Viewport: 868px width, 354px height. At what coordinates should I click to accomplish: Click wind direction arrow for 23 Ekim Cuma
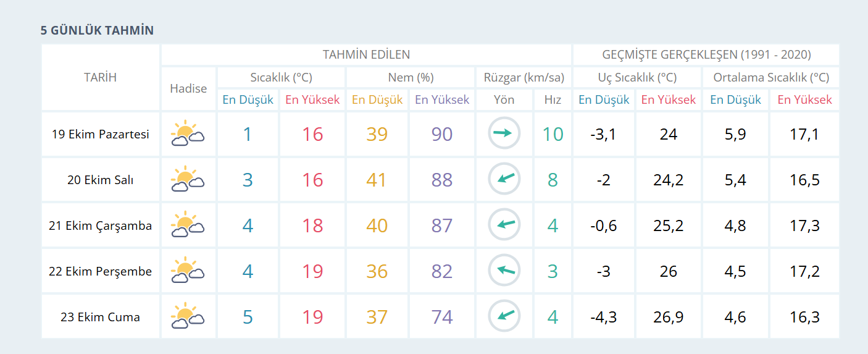tap(504, 316)
